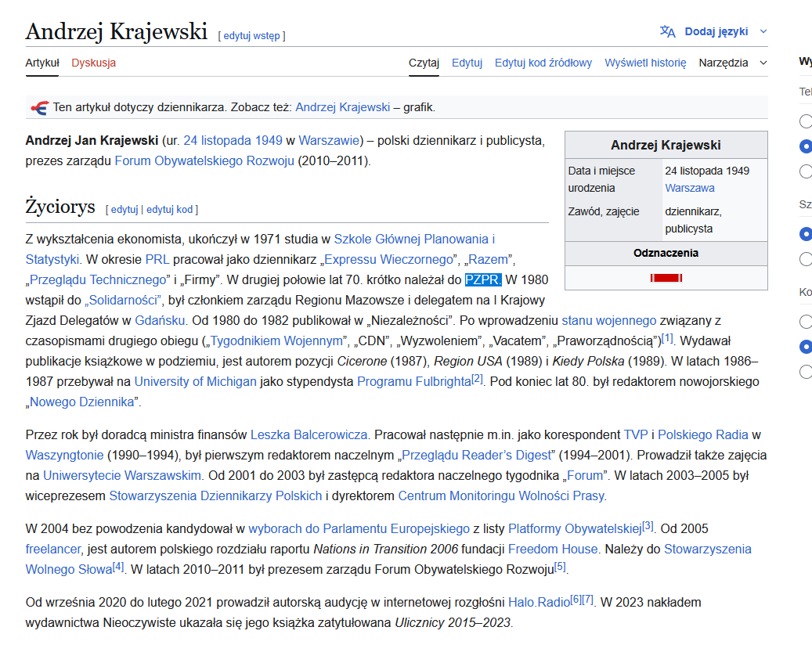The image size is (812, 645).
Task: Open the Narzędzia tools dropdown
Action: (x=732, y=63)
